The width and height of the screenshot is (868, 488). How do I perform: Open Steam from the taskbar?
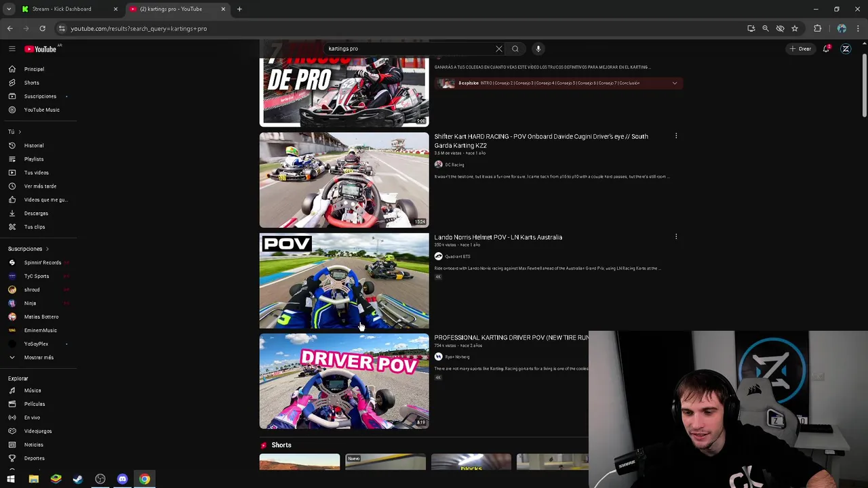tap(78, 479)
